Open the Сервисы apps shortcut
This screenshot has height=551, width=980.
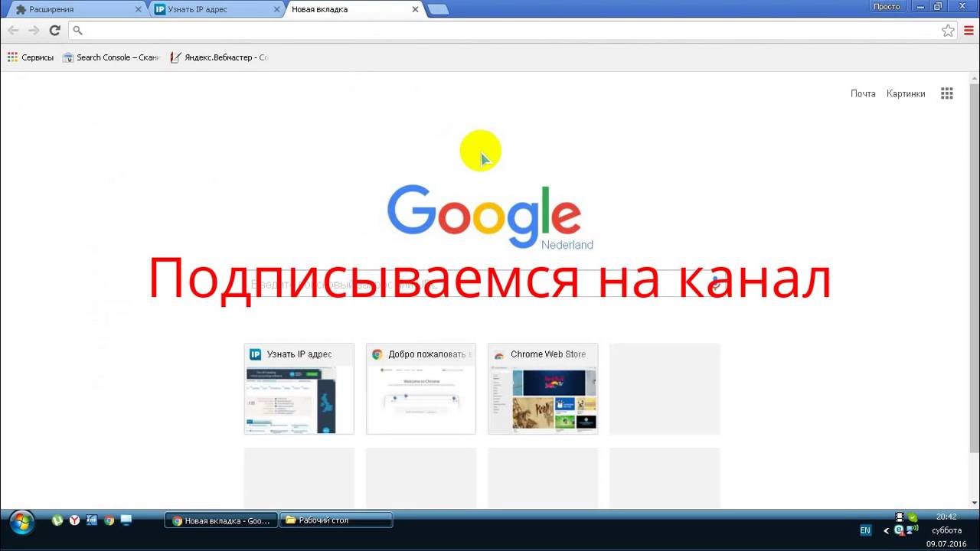pos(31,57)
